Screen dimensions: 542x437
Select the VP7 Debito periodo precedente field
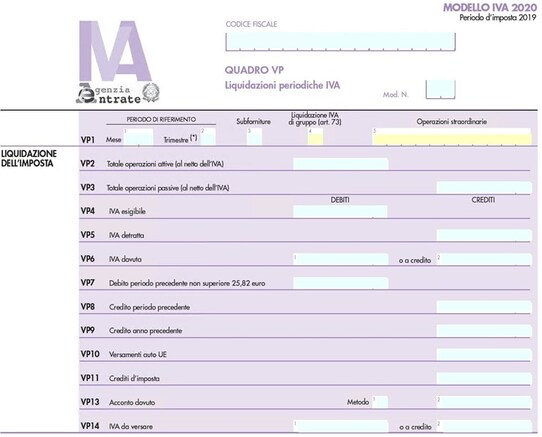click(340, 283)
